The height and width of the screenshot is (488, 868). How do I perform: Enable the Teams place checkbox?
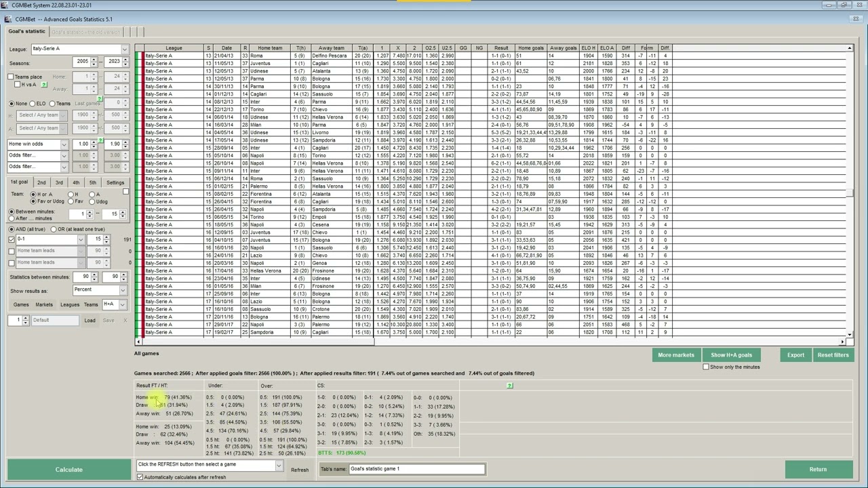[x=11, y=77]
